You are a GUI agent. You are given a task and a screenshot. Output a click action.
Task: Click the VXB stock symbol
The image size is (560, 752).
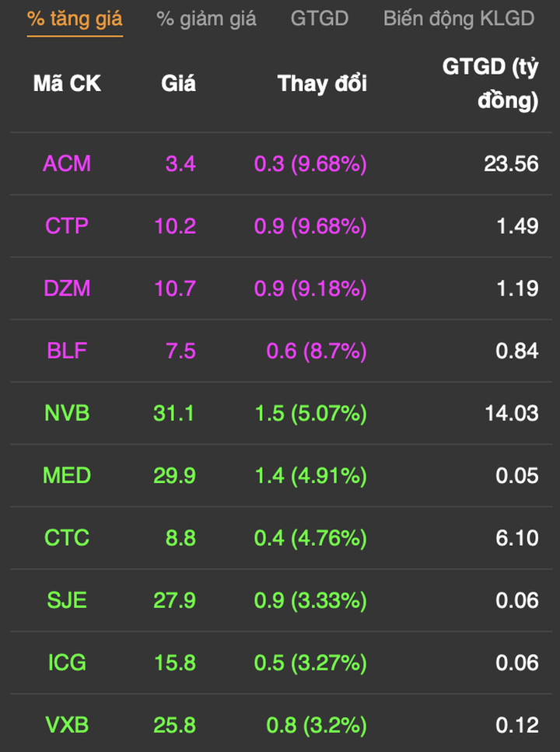click(67, 726)
